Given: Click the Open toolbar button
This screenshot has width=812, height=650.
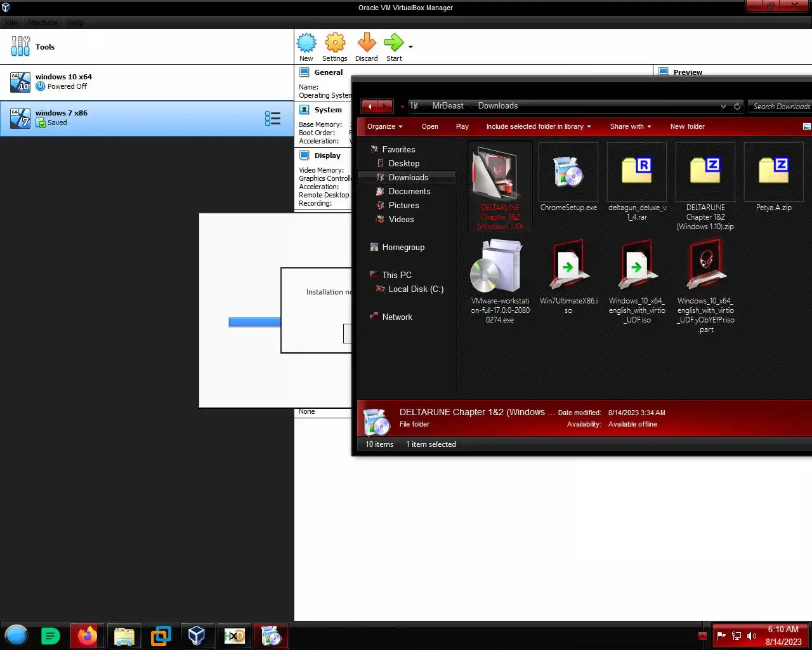Looking at the screenshot, I should click(430, 126).
